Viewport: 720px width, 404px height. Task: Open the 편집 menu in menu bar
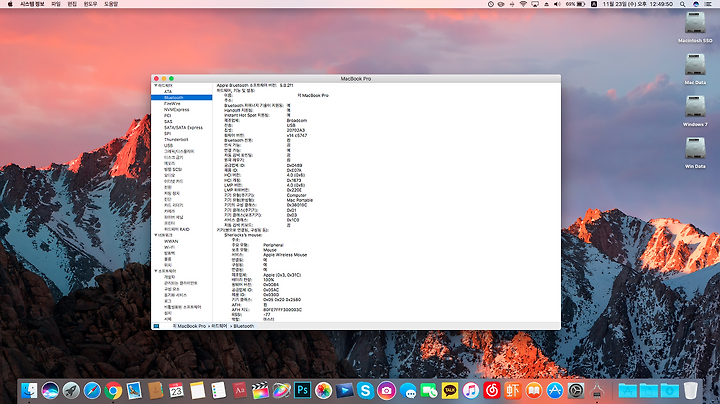pyautogui.click(x=72, y=4)
